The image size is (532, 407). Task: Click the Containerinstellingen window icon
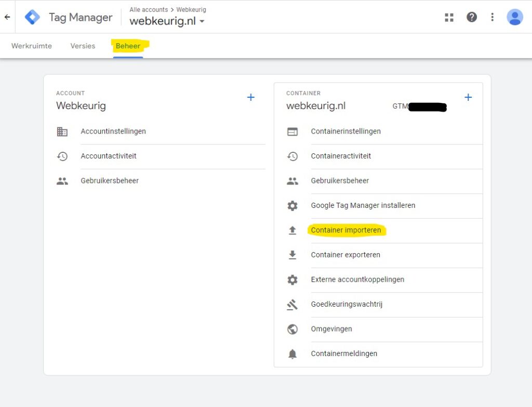(292, 132)
